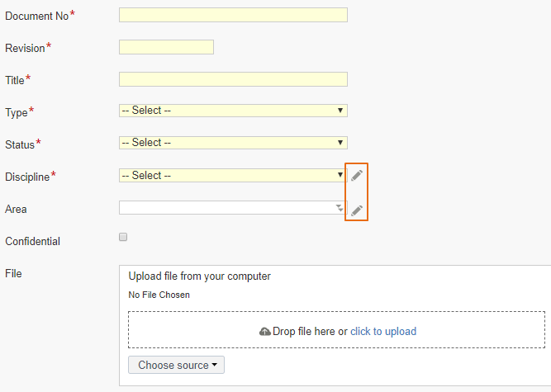The width and height of the screenshot is (551, 392).
Task: Open the Choose source button menu
Action: click(x=177, y=365)
